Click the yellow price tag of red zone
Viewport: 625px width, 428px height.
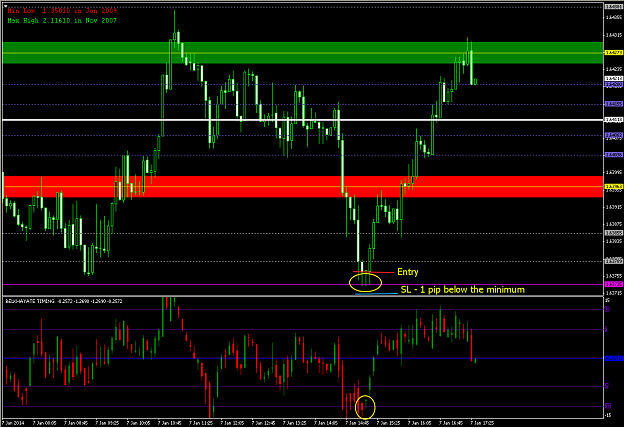614,187
